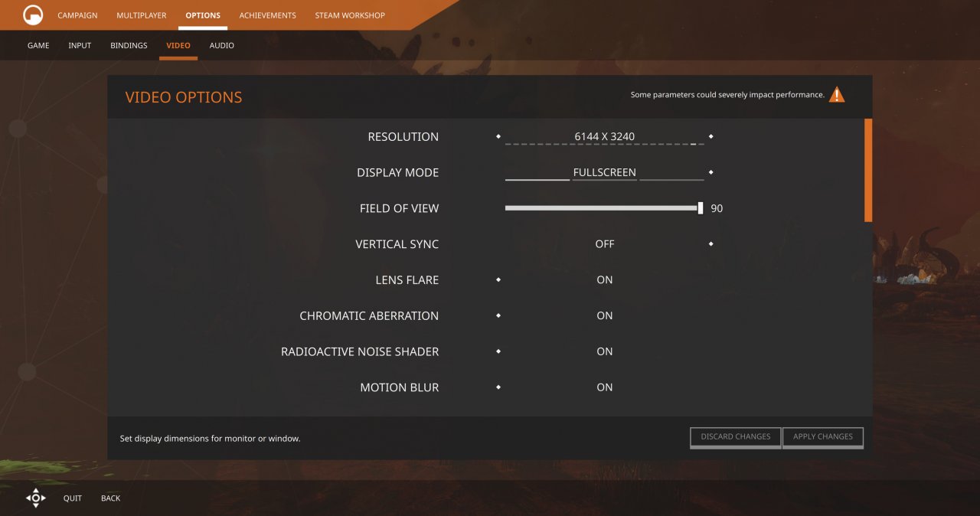Click the Discard Changes button
Image resolution: width=980 pixels, height=516 pixels.
[736, 437]
